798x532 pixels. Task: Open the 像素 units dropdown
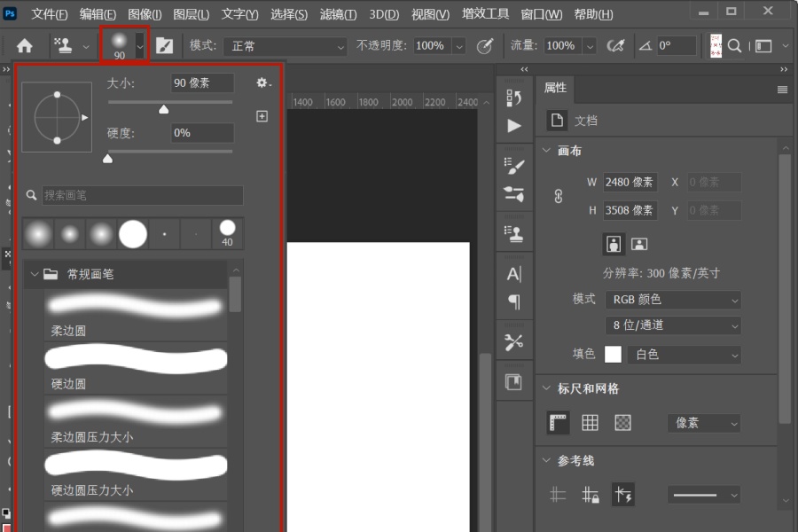(704, 424)
